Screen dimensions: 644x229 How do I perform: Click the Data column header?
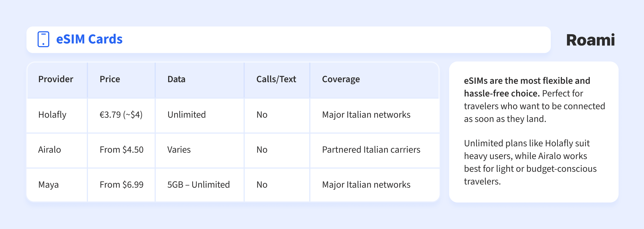(x=176, y=79)
